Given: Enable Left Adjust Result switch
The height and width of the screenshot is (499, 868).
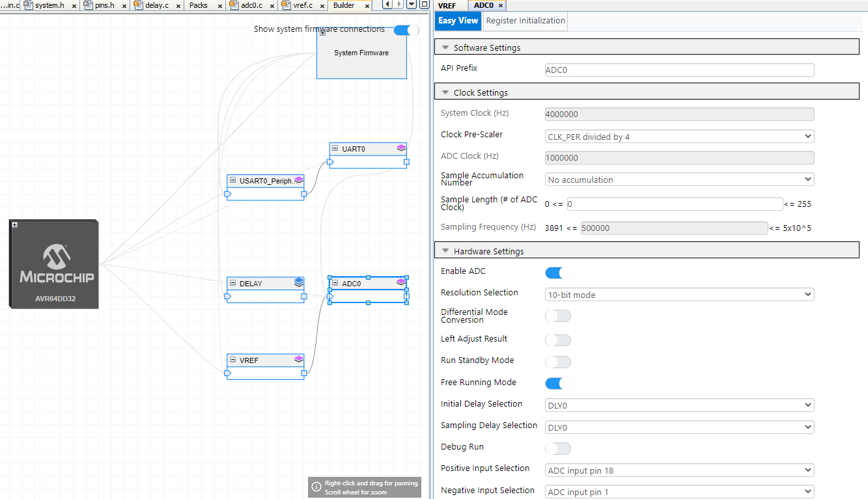Looking at the screenshot, I should 558,340.
